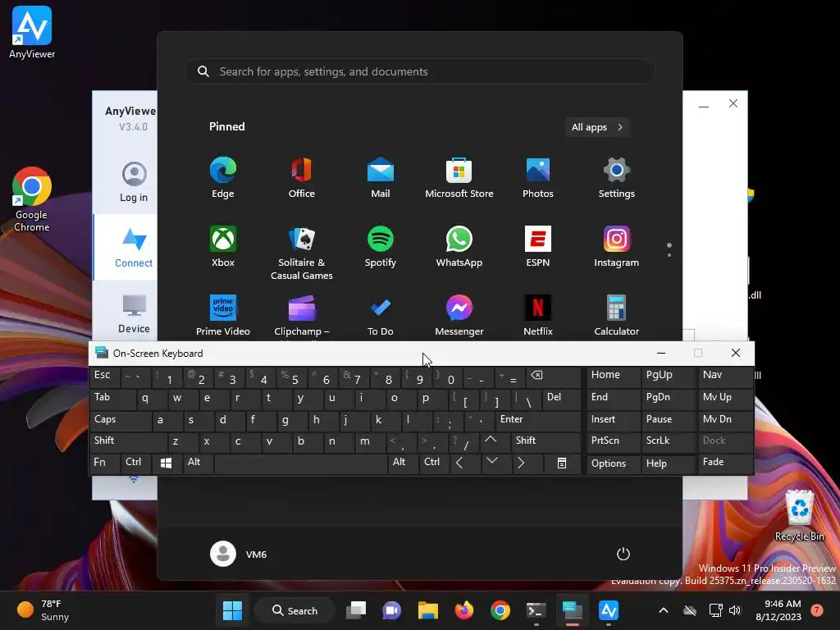Open the volume control in system tray
840x630 pixels.
734,610
